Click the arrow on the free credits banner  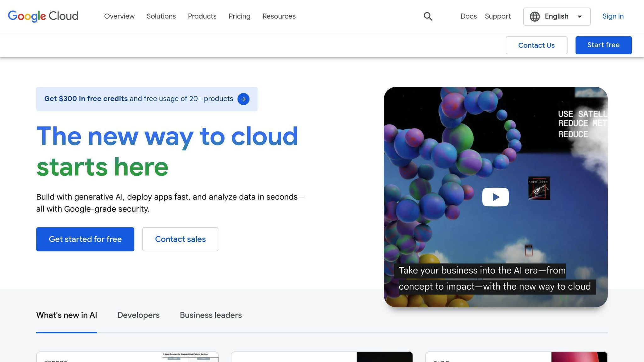(243, 99)
